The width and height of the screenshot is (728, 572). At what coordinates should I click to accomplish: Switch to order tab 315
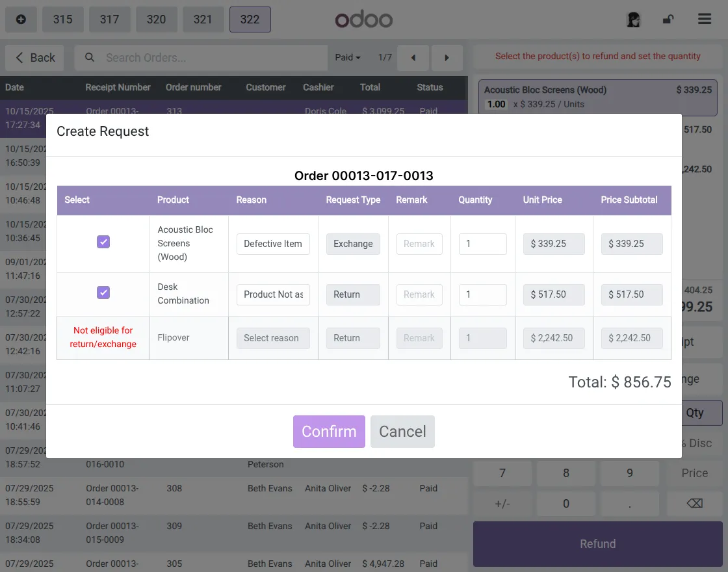tap(62, 19)
